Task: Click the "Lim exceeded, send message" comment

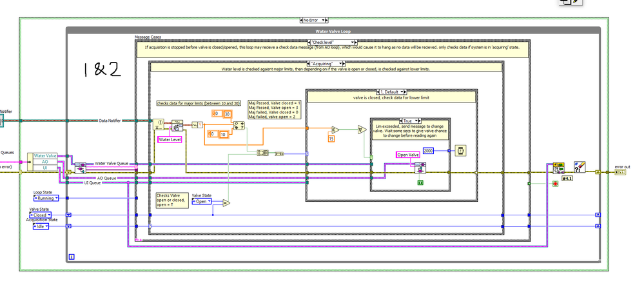Action: click(x=409, y=130)
